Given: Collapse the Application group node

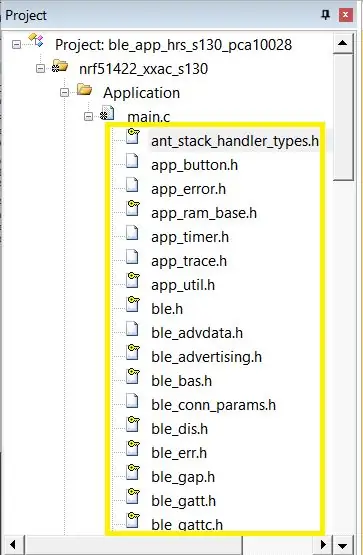Looking at the screenshot, I should click(64, 92).
